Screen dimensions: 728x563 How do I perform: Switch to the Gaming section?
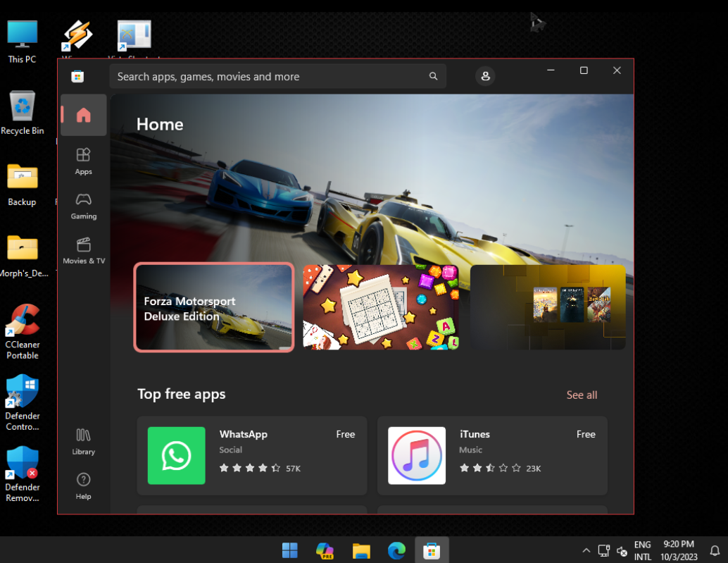click(84, 206)
